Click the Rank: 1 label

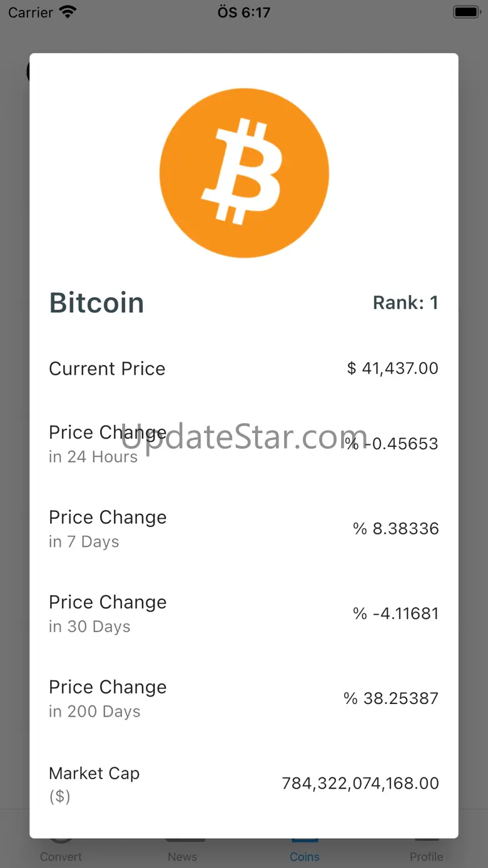tap(405, 303)
